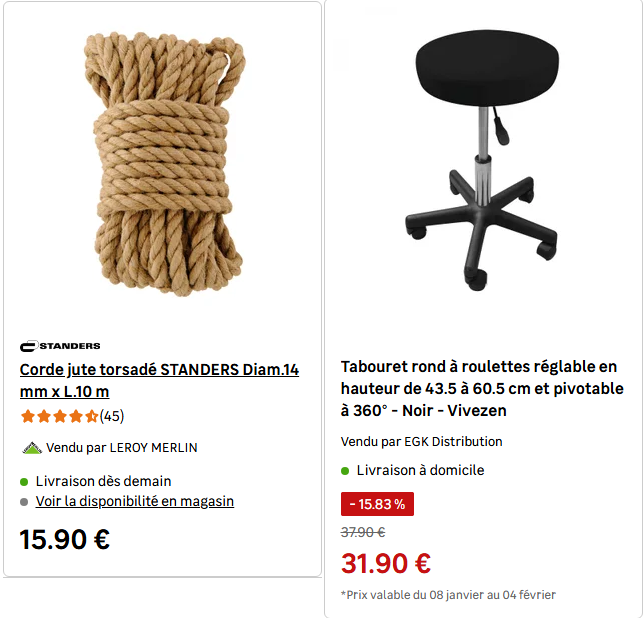The image size is (643, 624).
Task: Click the orange star rating icons
Action: click(x=59, y=417)
